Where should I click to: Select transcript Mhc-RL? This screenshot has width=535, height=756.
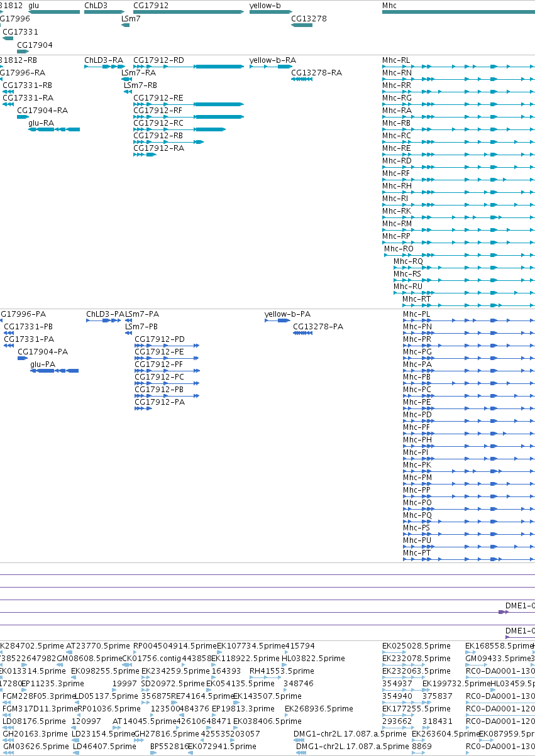396,60
